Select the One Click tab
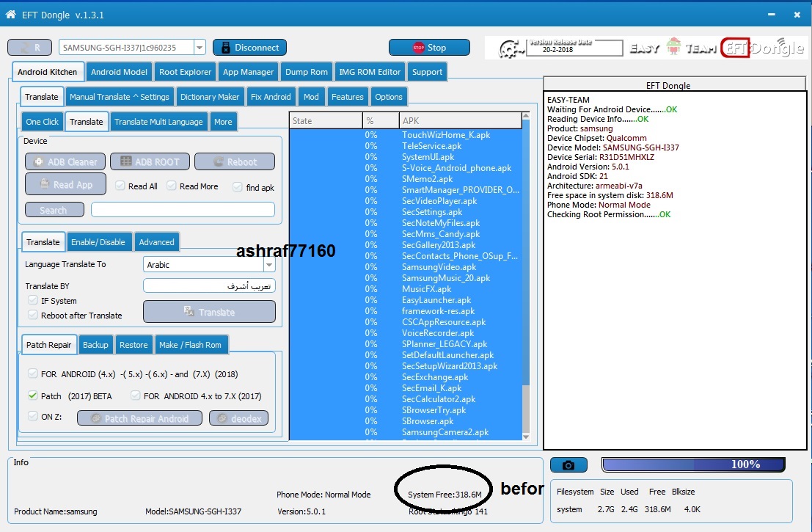 pos(43,122)
